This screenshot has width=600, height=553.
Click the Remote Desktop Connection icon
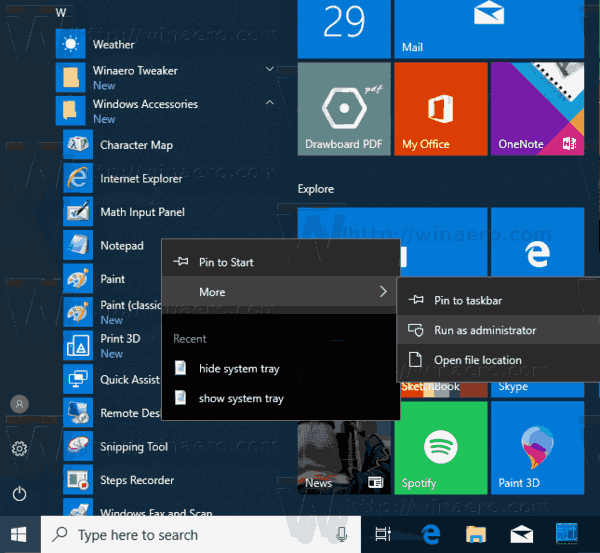(x=78, y=413)
